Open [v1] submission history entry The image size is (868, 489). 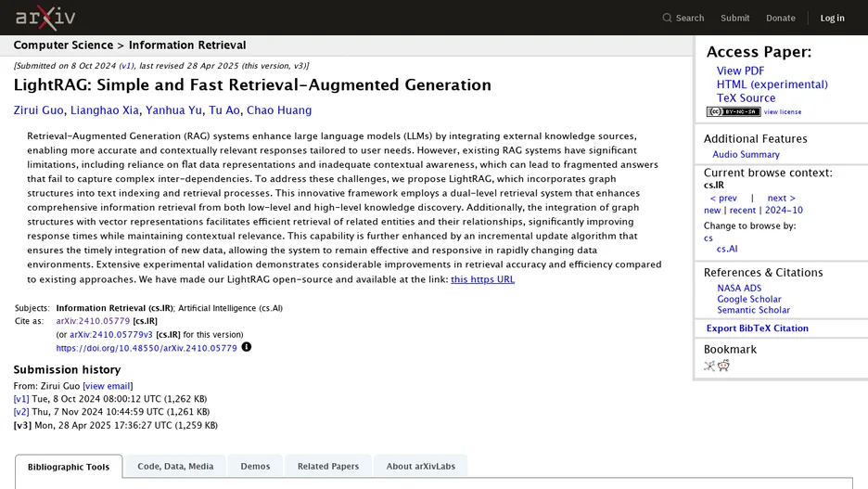point(21,399)
